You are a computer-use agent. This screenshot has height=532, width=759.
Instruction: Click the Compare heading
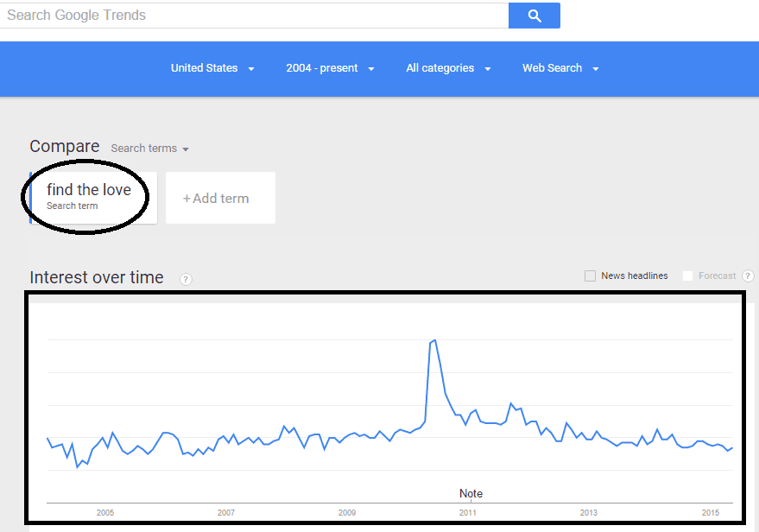pyautogui.click(x=64, y=146)
